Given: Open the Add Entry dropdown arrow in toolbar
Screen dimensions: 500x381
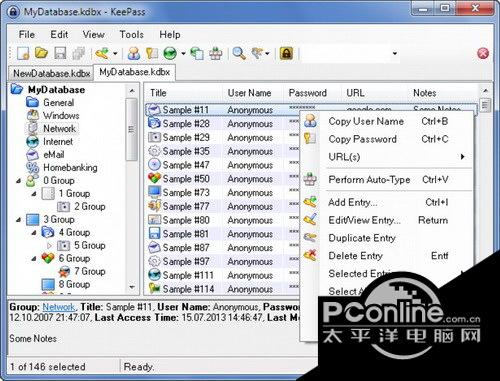Looking at the screenshot, I should point(115,53).
